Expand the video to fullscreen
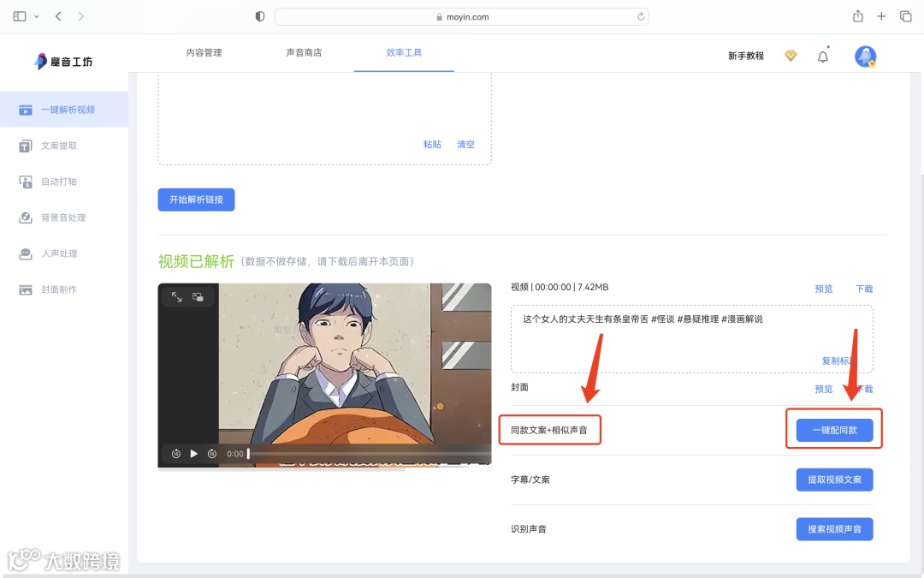The image size is (924, 578). pyautogui.click(x=176, y=297)
